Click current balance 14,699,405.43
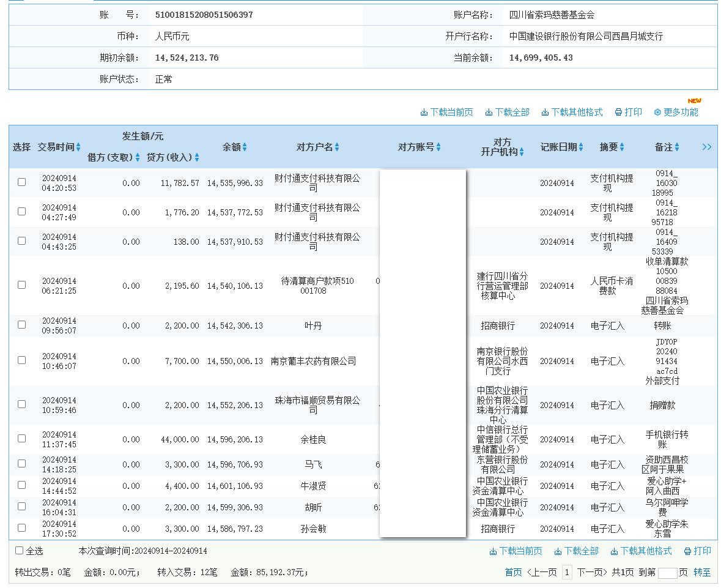The width and height of the screenshot is (721, 588). tap(541, 58)
